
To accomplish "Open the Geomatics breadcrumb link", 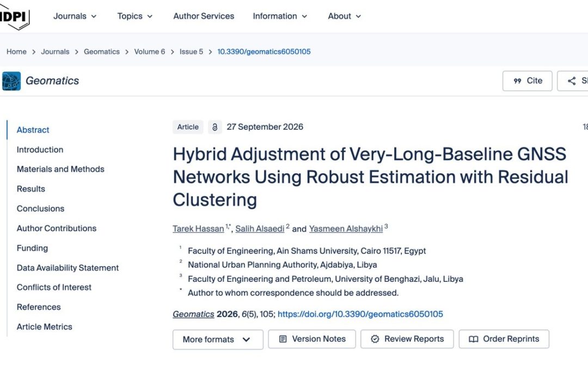I will point(102,52).
